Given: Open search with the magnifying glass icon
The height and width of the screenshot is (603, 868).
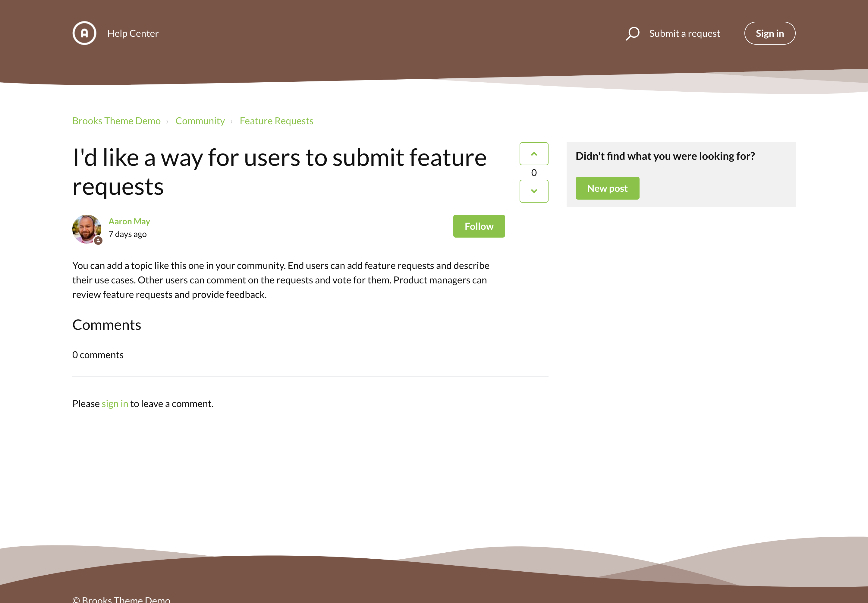Looking at the screenshot, I should 632,33.
